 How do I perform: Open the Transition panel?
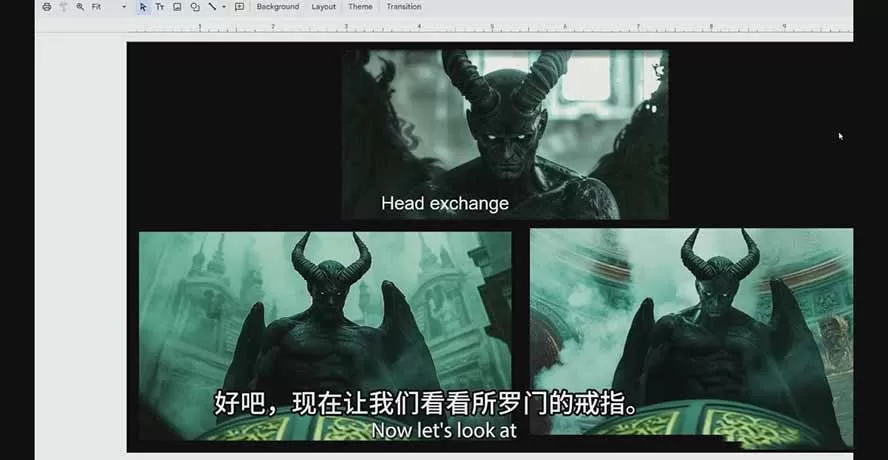(x=403, y=7)
